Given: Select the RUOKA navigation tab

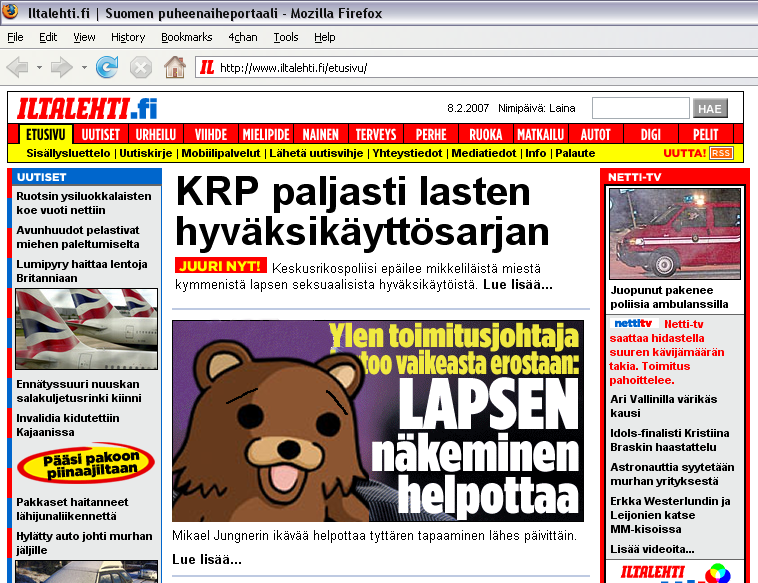Looking at the screenshot, I should pos(486,134).
